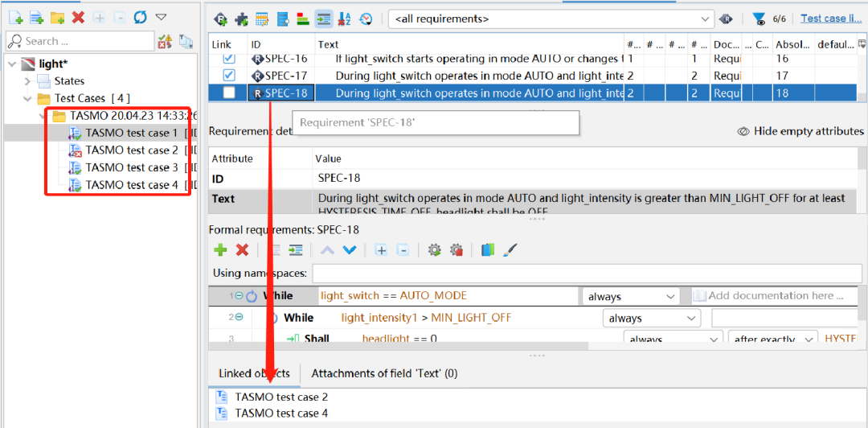Click the green plus add formal requirement icon
The image size is (868, 428).
(x=220, y=250)
